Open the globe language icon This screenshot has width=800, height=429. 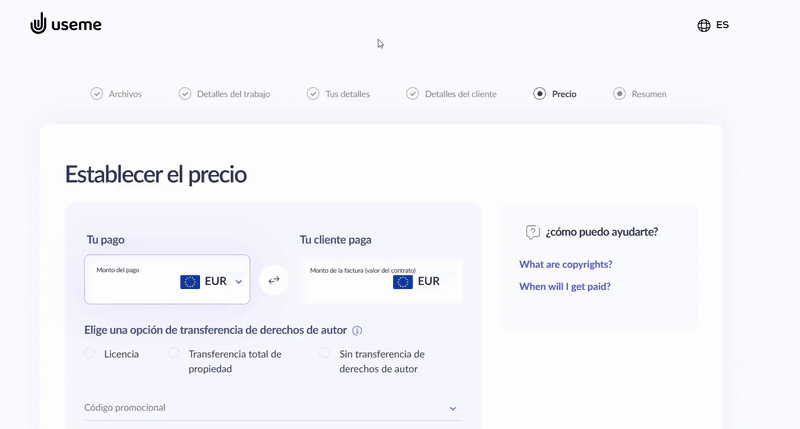click(x=704, y=26)
